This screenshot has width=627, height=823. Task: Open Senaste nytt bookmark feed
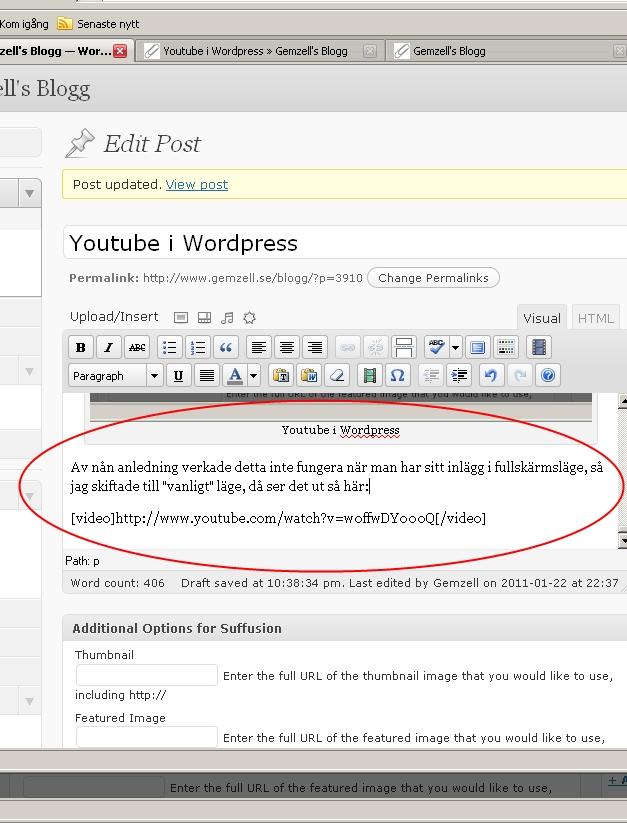pyautogui.click(x=98, y=24)
